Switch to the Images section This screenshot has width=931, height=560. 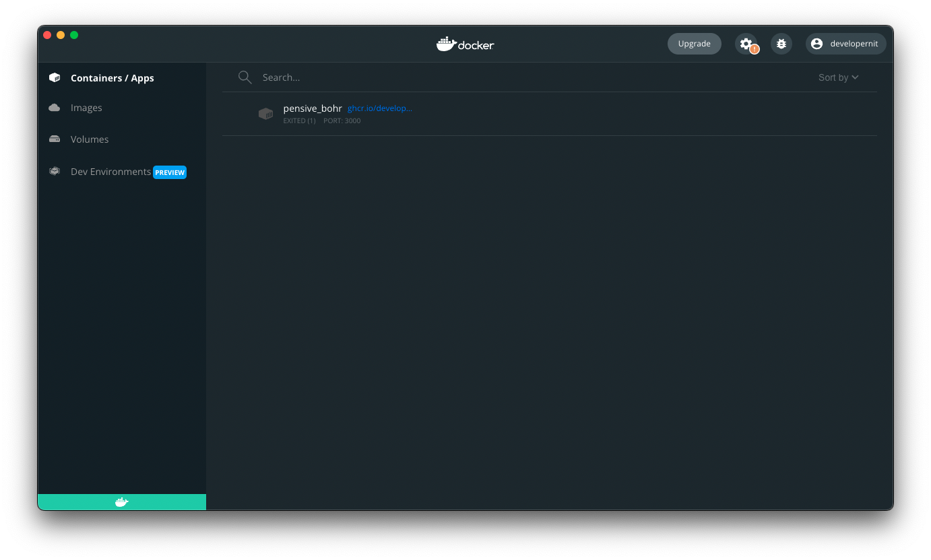coord(86,108)
